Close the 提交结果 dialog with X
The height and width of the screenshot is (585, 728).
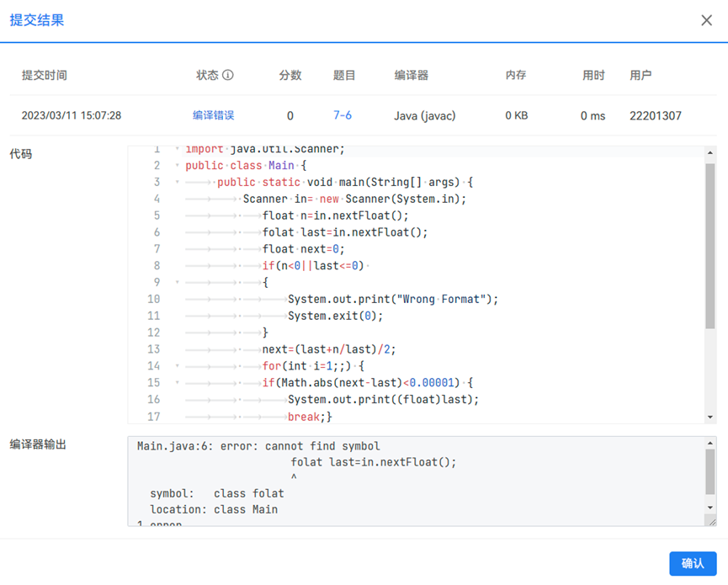click(706, 20)
